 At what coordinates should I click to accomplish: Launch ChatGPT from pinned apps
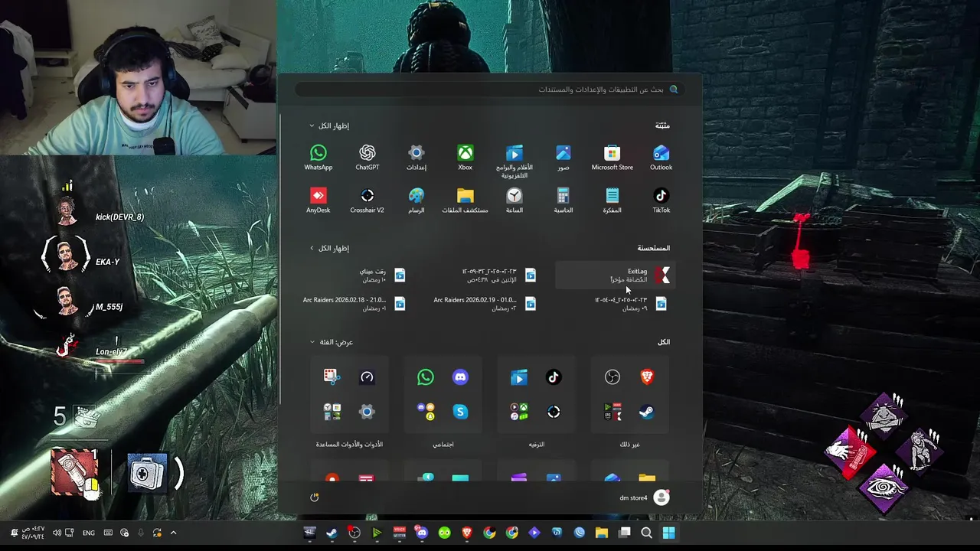367,158
